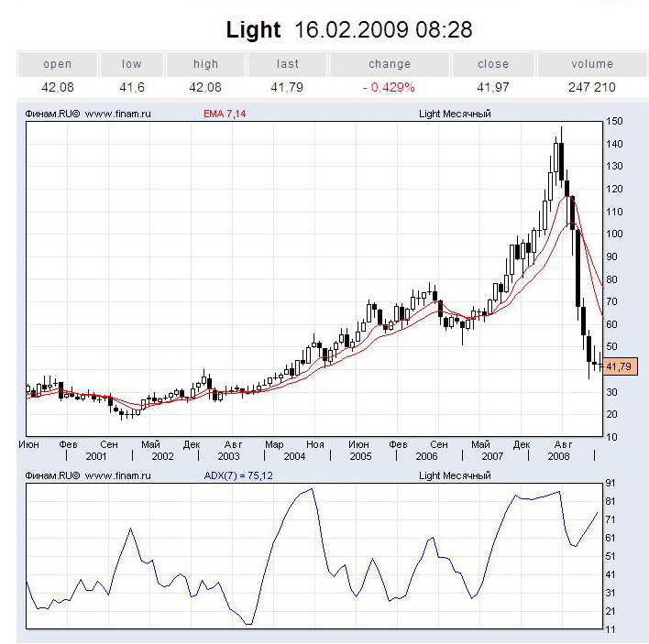
Task: Click the volume value 247 210
Action: [591, 87]
